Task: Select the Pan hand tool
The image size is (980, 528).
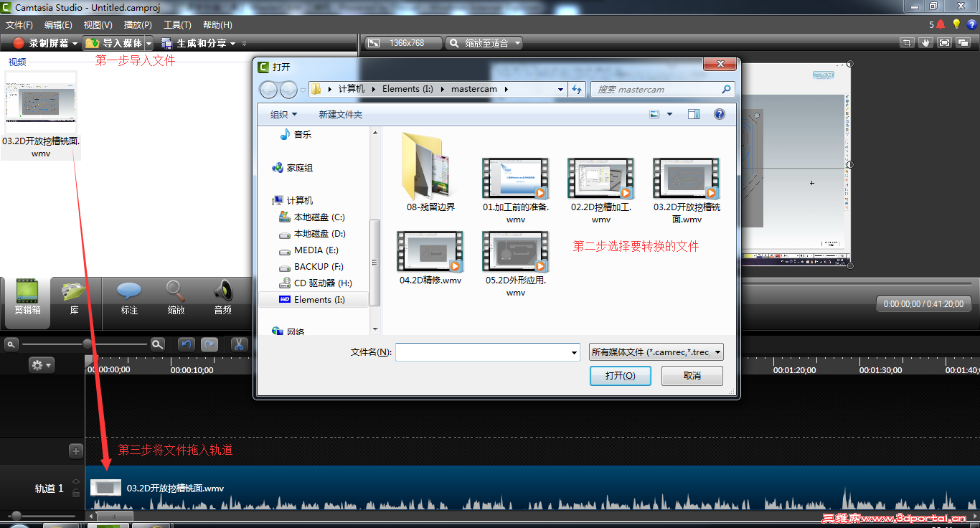Action: [x=925, y=42]
